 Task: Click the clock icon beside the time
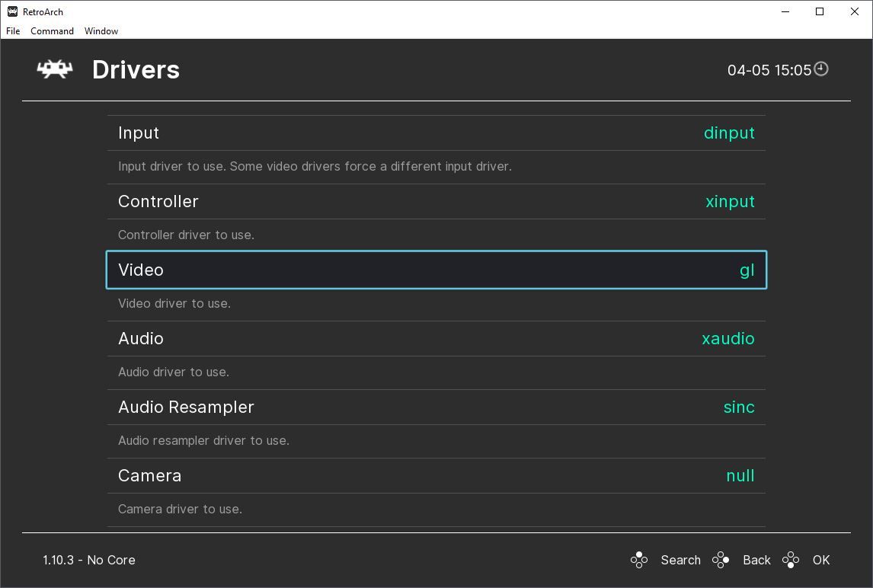click(821, 69)
